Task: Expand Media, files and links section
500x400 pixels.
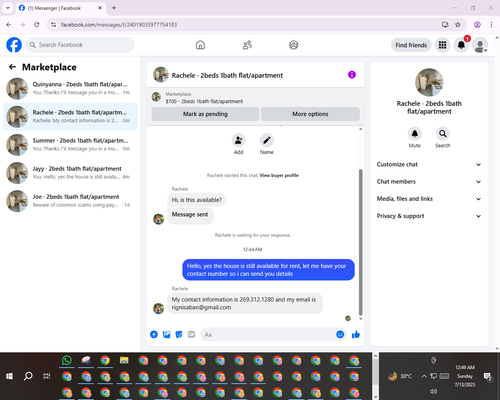Action: pyautogui.click(x=429, y=199)
